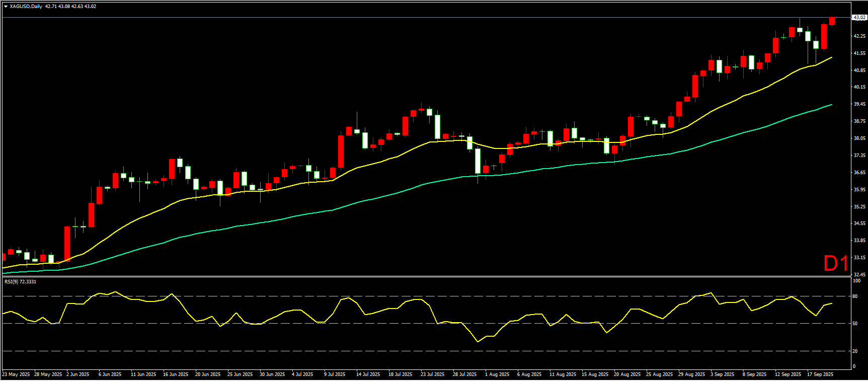The image size is (868, 381).
Task: Click the red D1 timeframe label
Action: tap(836, 263)
